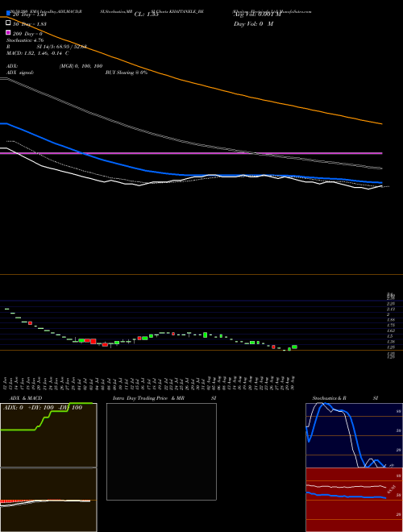Click the '2' price axis label
Screen dimensions: 403x532
pos(388,315)
